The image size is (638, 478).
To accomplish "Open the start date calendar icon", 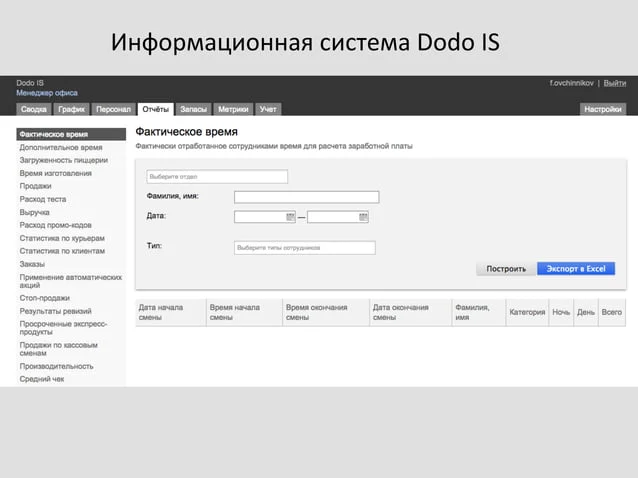I will coord(290,217).
